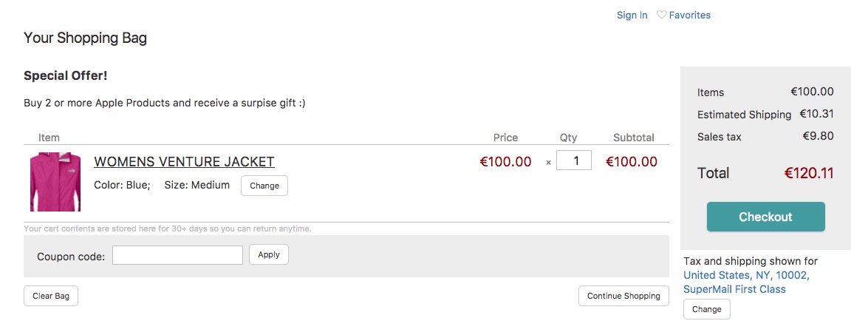The width and height of the screenshot is (868, 335).
Task: Change jacket color and size options
Action: coord(264,186)
